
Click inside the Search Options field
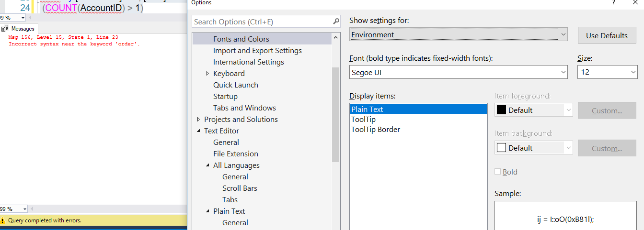(x=261, y=22)
